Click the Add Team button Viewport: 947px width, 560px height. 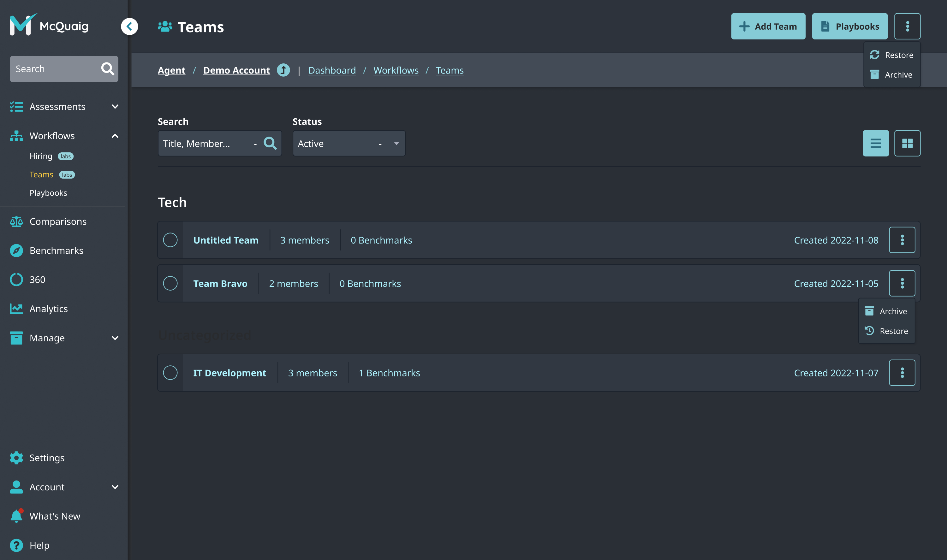(768, 27)
